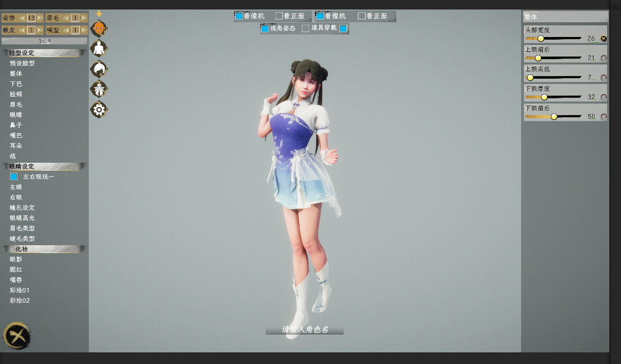Enable the 看正面 checkbox
This screenshot has width=621, height=364.
pyautogui.click(x=278, y=15)
